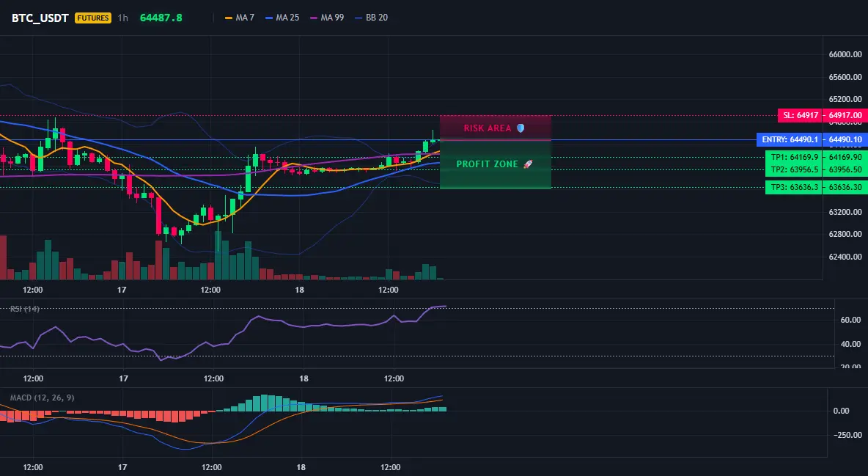Select the yellow FUTURES badge
868x476 pixels.
coord(93,18)
